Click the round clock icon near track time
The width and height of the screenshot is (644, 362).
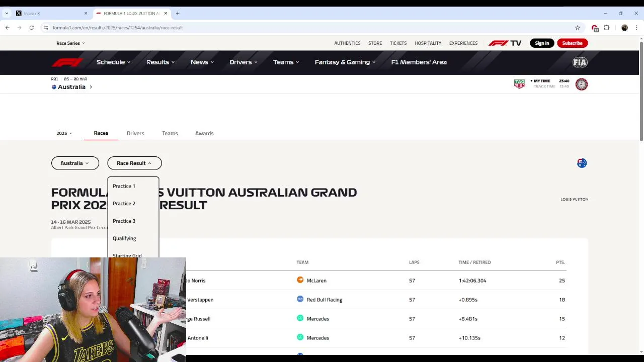[582, 84]
